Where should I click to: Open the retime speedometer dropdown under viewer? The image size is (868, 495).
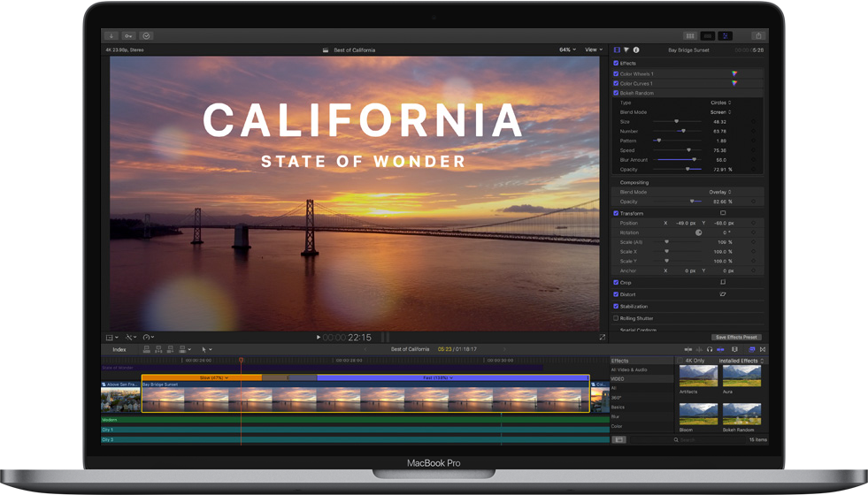click(x=149, y=337)
